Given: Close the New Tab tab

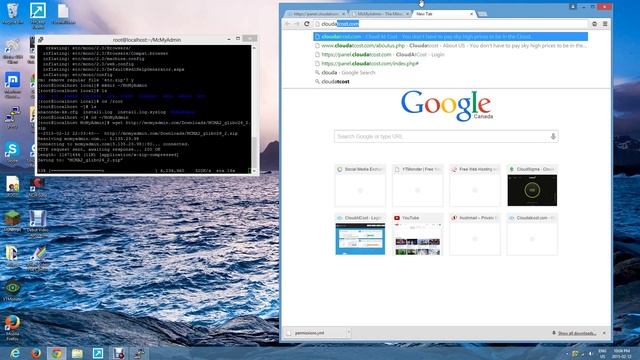Looking at the screenshot, I should click(471, 14).
